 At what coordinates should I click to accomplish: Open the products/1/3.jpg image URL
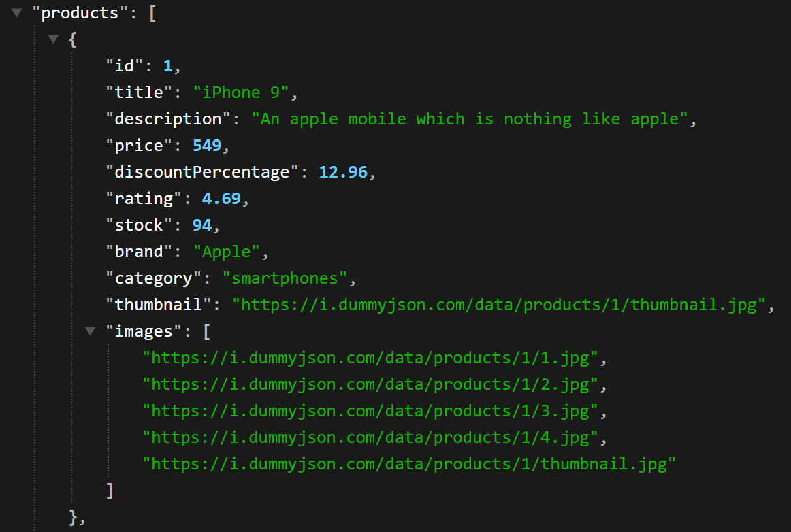click(x=370, y=411)
